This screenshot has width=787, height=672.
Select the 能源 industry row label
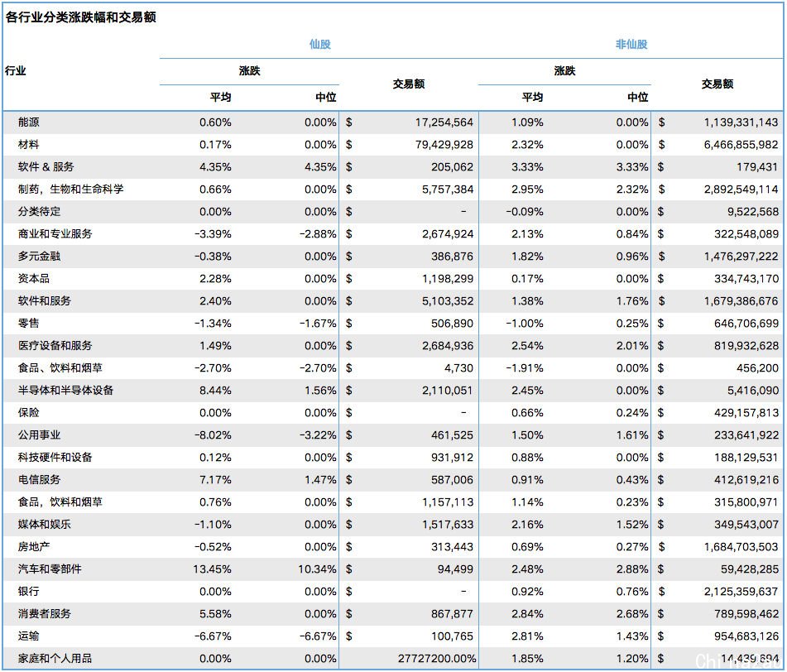coord(29,122)
